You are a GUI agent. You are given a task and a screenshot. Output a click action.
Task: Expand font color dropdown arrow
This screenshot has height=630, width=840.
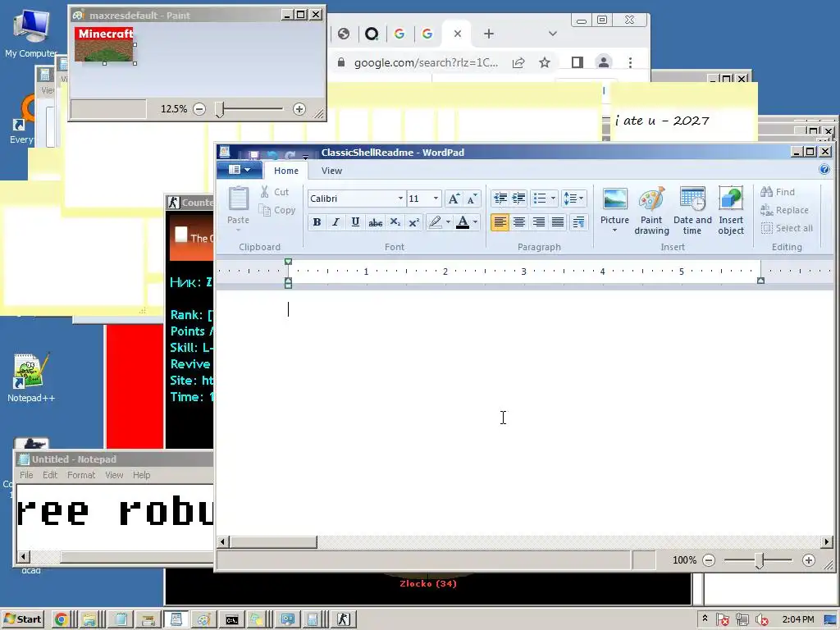tap(475, 222)
